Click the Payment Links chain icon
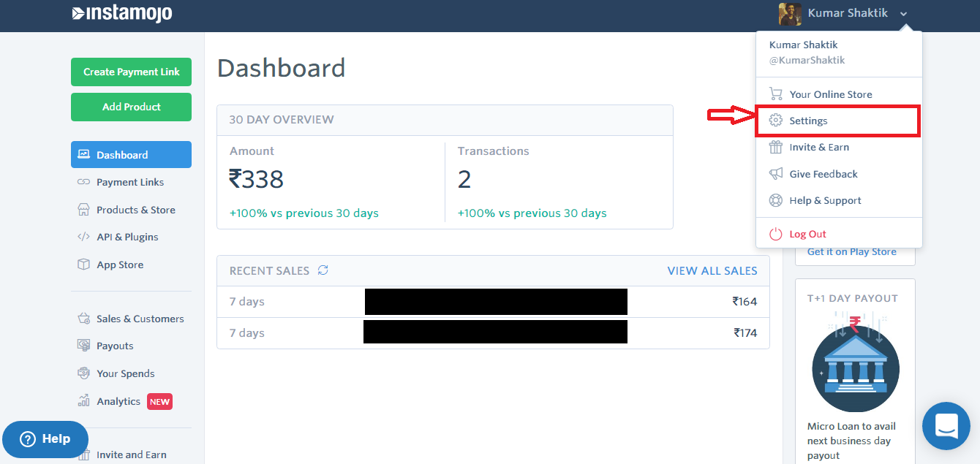 [83, 182]
